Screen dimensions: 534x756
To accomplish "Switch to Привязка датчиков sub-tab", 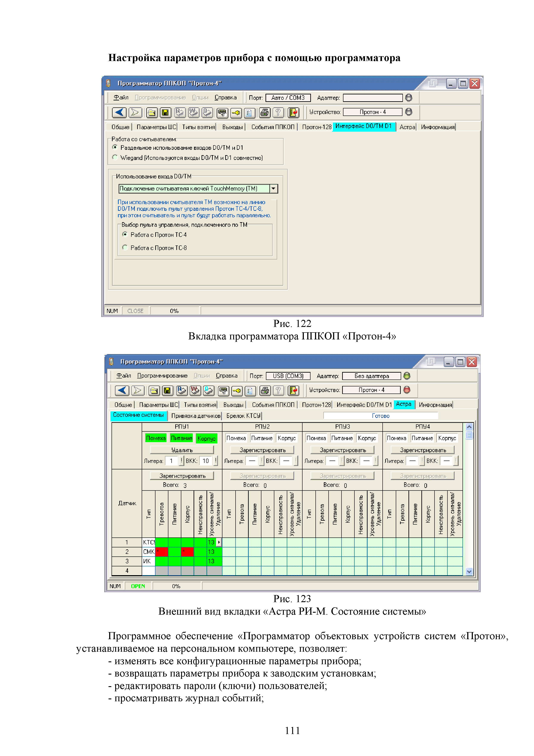I will click(x=196, y=416).
